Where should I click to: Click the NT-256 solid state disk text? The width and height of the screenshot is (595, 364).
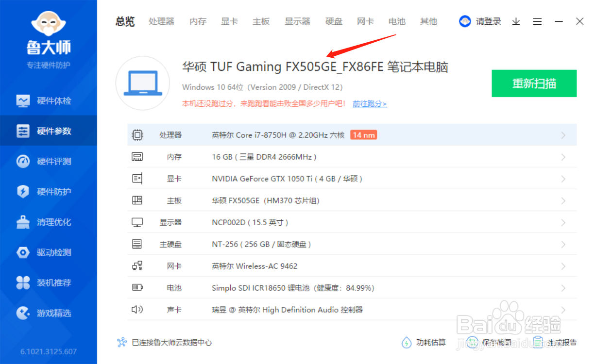[x=261, y=244]
